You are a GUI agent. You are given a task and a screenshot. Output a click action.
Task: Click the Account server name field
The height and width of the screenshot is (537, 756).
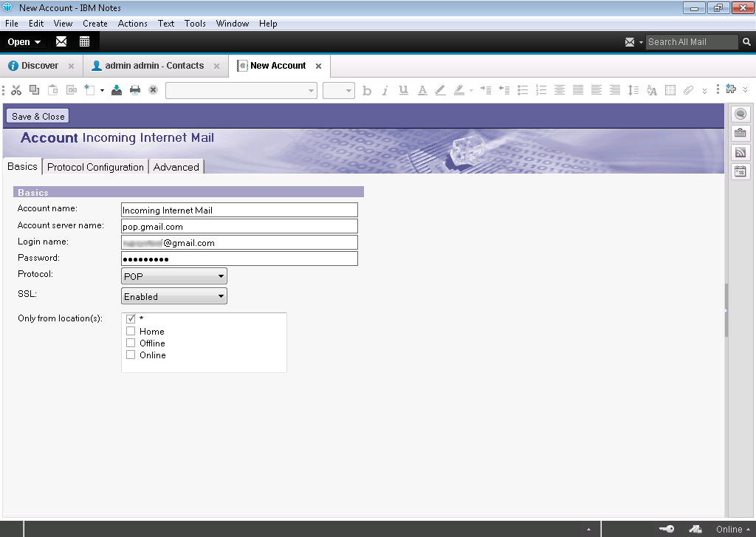(239, 226)
